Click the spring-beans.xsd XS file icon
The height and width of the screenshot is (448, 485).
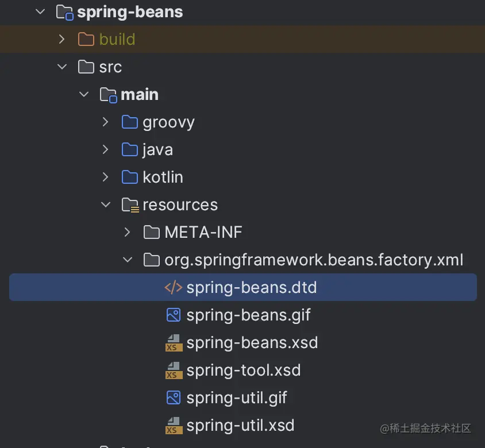point(174,342)
